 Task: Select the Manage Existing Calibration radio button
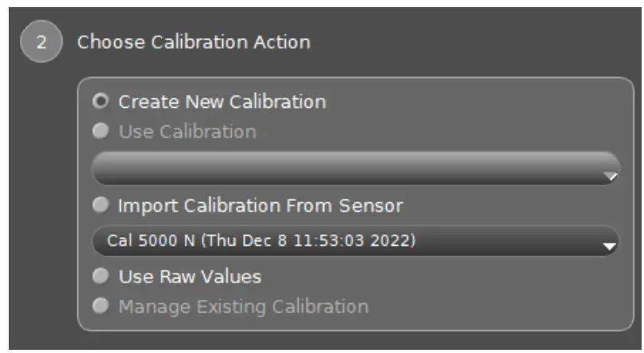pos(101,306)
